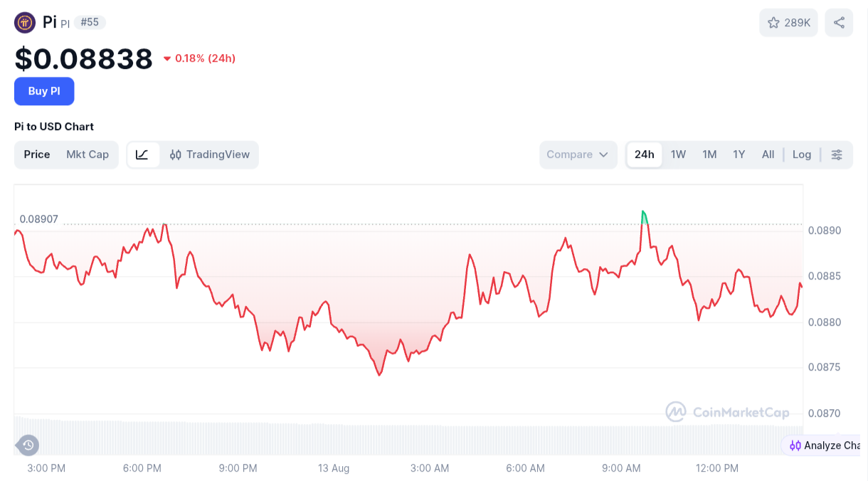868x481 pixels.
Task: Switch to Mkt Cap tab
Action: click(x=88, y=154)
